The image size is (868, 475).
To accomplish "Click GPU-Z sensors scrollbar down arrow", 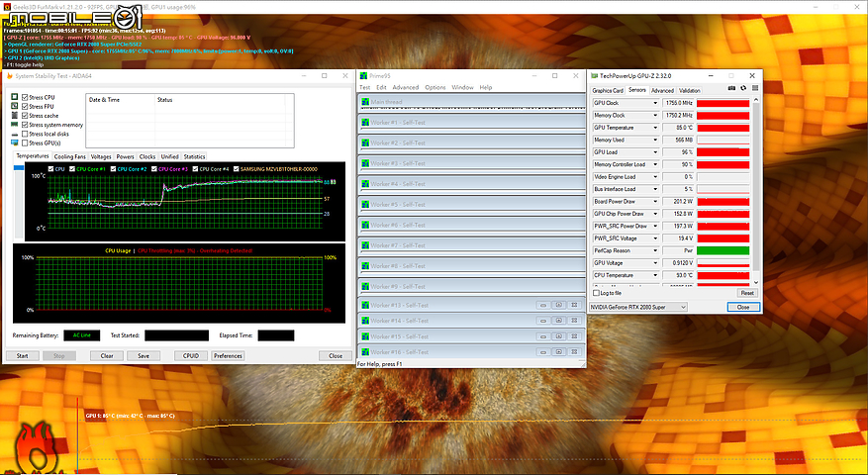I will tap(756, 282).
